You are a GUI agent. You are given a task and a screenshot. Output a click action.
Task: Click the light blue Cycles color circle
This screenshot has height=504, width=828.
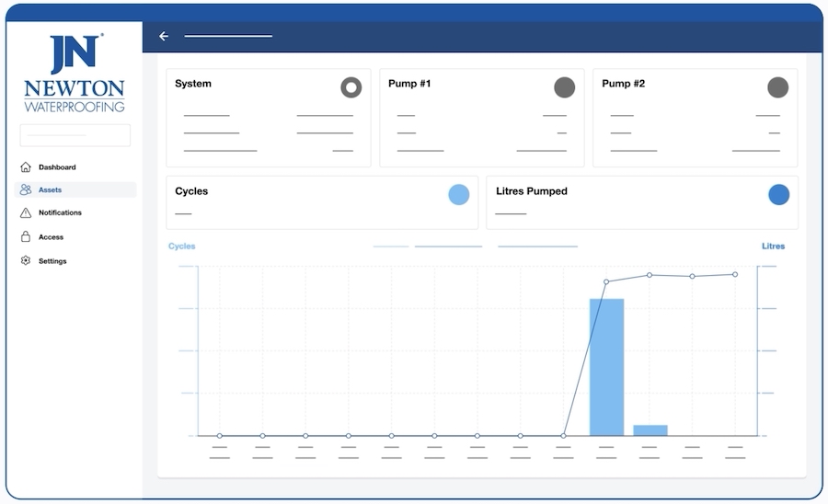click(458, 194)
